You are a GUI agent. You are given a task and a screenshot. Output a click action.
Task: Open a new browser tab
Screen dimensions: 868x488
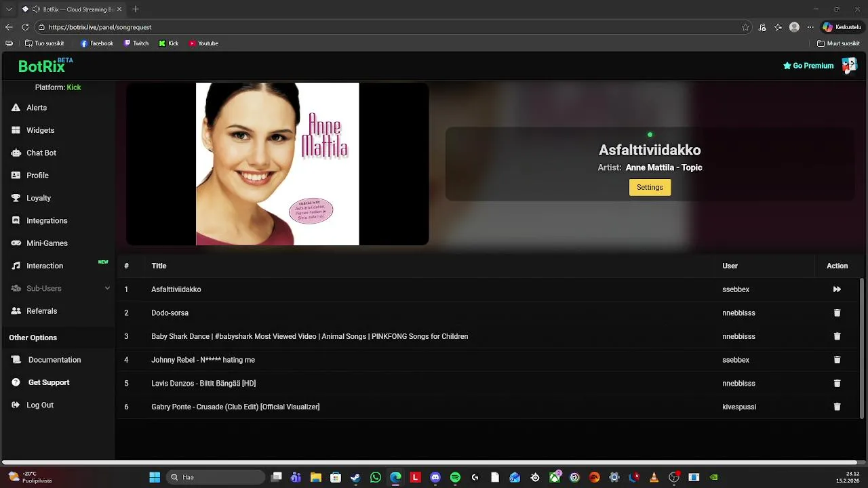[136, 9]
